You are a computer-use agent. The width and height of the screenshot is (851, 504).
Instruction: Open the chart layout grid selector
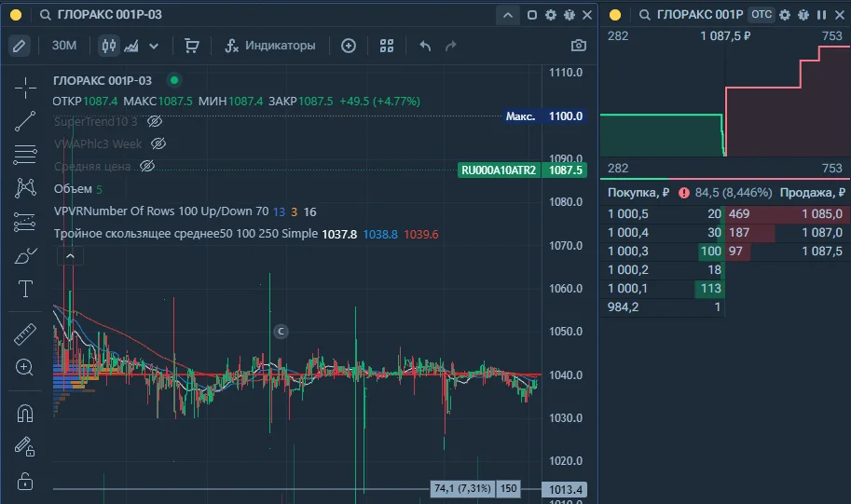[x=387, y=46]
